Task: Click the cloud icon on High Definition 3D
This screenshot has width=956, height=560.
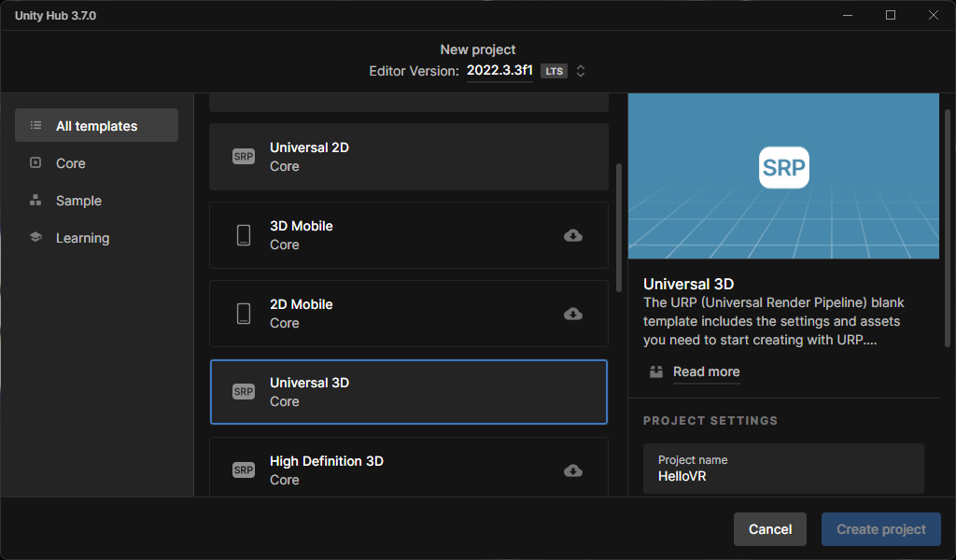Action: pos(572,469)
